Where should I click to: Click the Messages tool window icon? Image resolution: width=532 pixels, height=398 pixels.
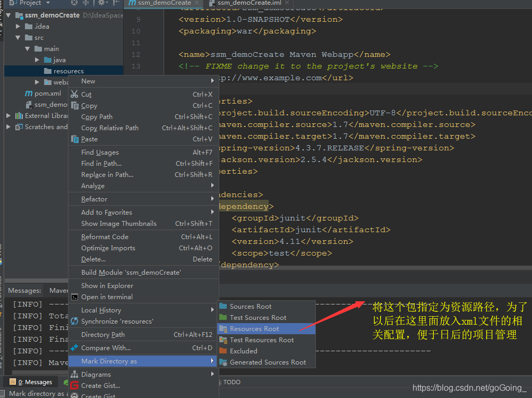pos(13,382)
